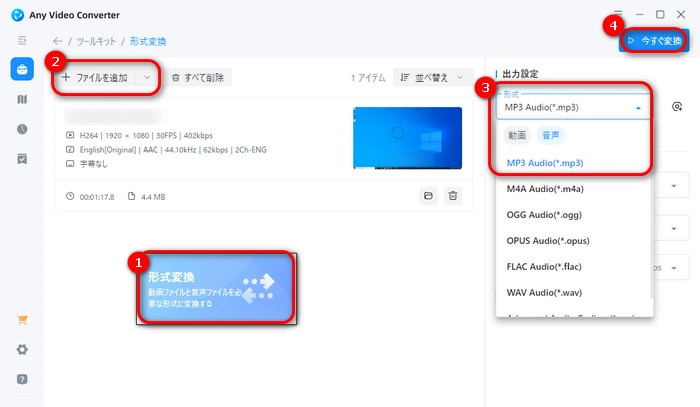Open the history clock sidebar icon
The height and width of the screenshot is (407, 700).
(x=22, y=129)
